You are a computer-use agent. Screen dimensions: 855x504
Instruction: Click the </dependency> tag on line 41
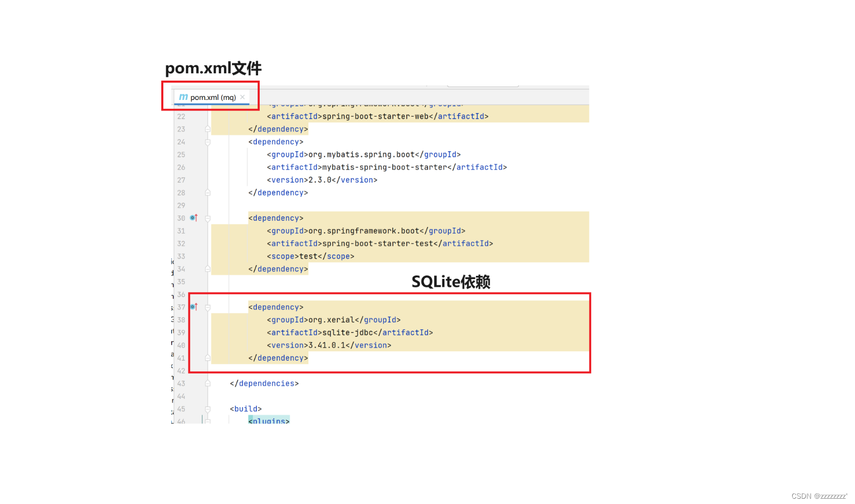click(278, 358)
